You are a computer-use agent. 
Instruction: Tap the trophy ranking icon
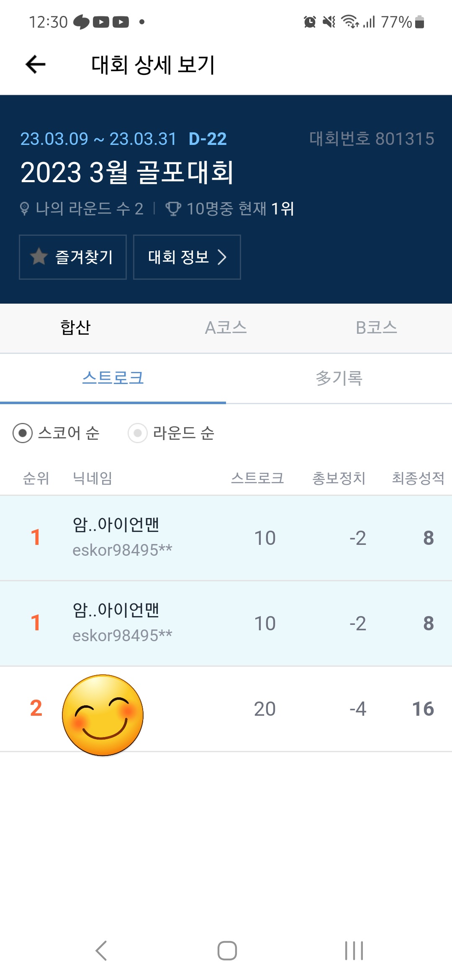click(173, 209)
